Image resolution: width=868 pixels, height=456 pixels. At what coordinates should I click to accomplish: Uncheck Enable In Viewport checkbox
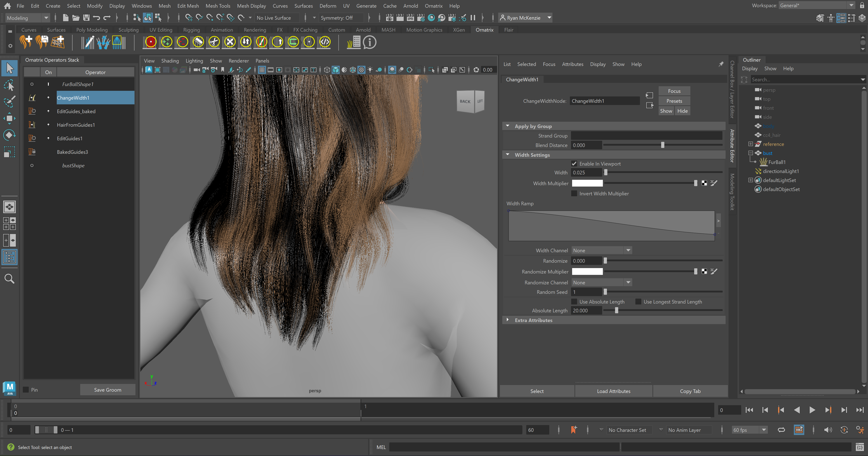click(x=574, y=164)
